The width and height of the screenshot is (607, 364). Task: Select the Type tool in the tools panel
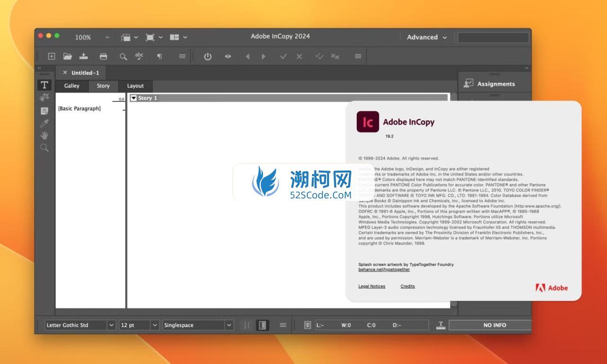point(45,85)
